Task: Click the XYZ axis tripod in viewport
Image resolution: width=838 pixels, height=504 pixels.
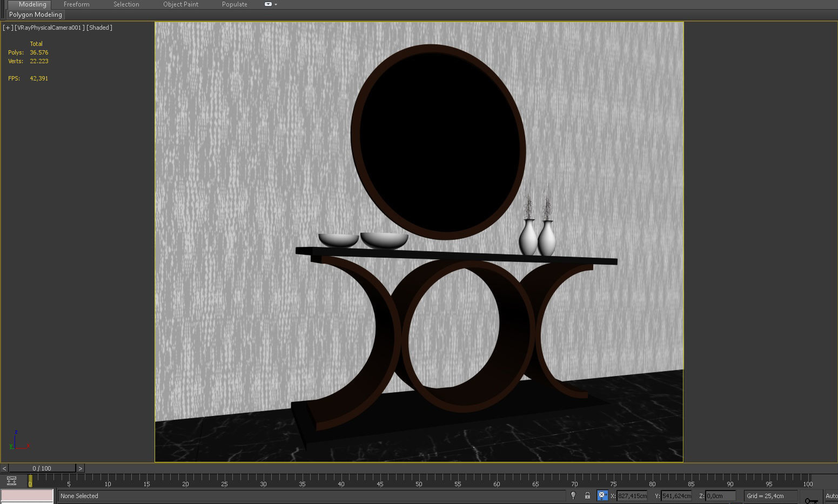Action: coord(18,440)
